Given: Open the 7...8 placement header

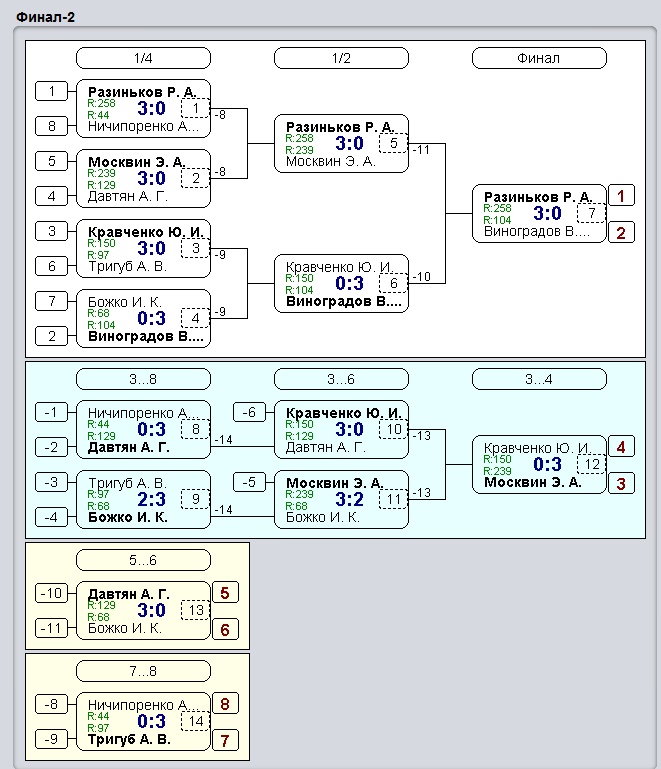Looking at the screenshot, I should pos(143,671).
